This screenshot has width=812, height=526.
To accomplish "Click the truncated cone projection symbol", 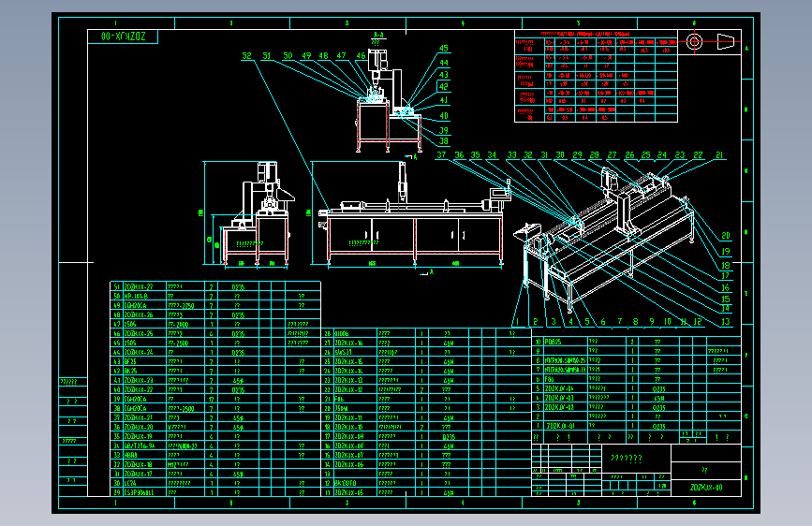I will (x=726, y=41).
